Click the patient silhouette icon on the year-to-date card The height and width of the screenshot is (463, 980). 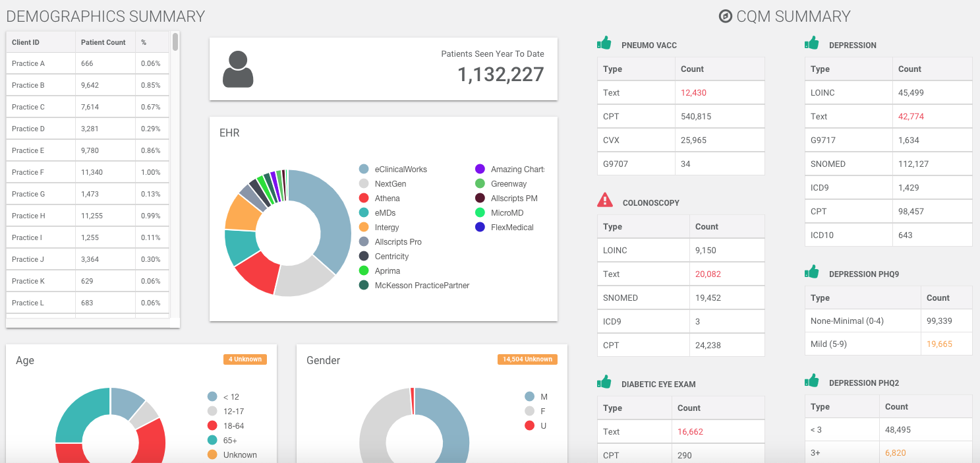(x=238, y=69)
